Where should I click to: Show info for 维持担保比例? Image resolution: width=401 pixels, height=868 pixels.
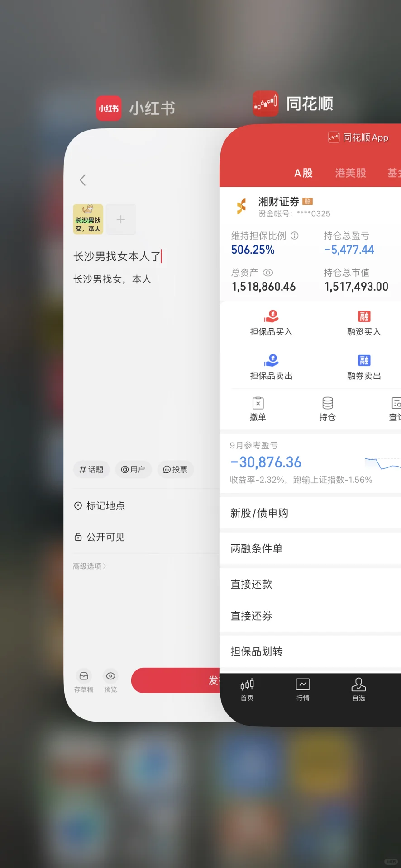[x=295, y=236]
